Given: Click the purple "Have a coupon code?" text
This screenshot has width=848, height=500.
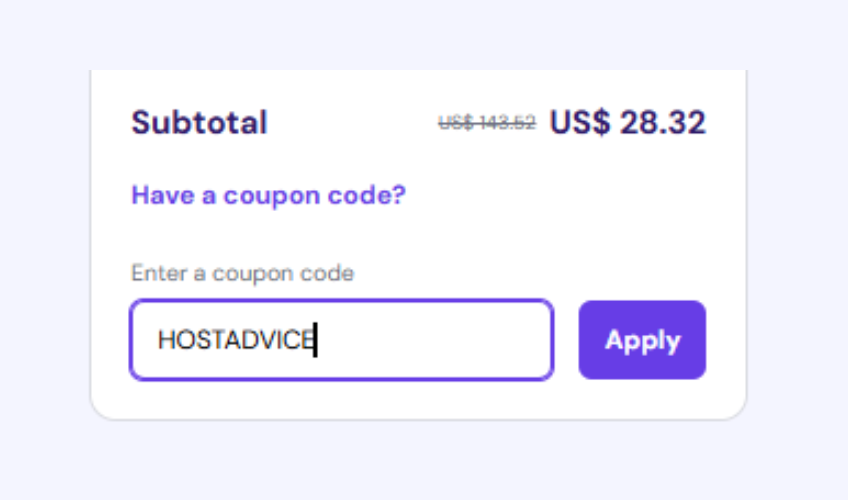Looking at the screenshot, I should (268, 195).
